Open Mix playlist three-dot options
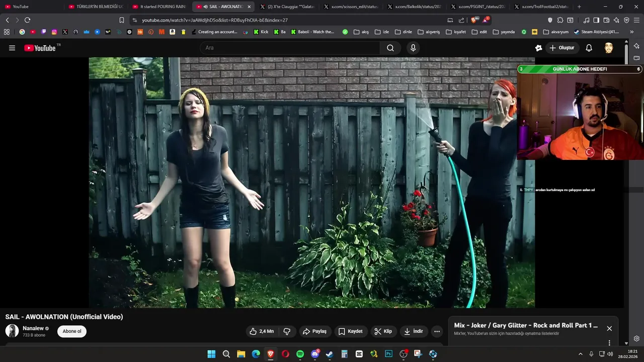644x362 pixels. coord(609,343)
